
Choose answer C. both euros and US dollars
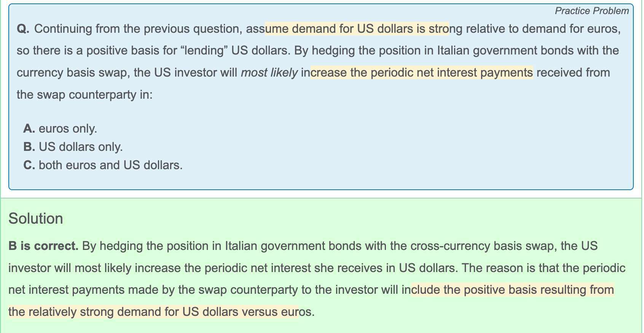pyautogui.click(x=103, y=165)
